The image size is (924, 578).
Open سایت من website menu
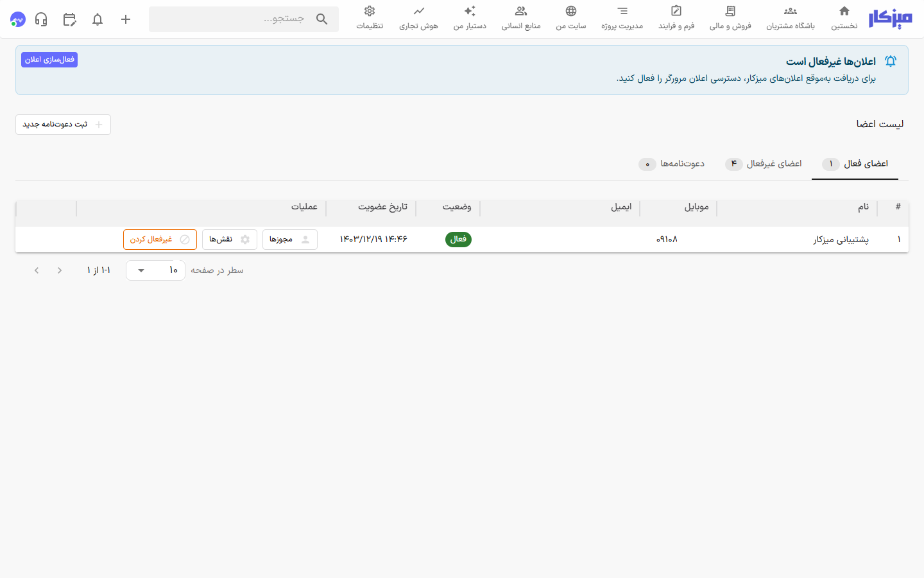click(571, 19)
